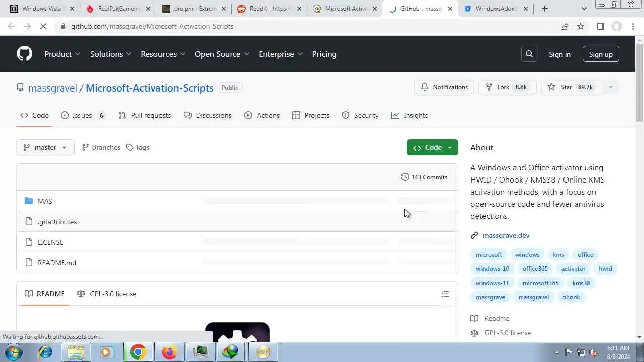
Task: Open the Chrome profile avatar icon
Action: 617,26
